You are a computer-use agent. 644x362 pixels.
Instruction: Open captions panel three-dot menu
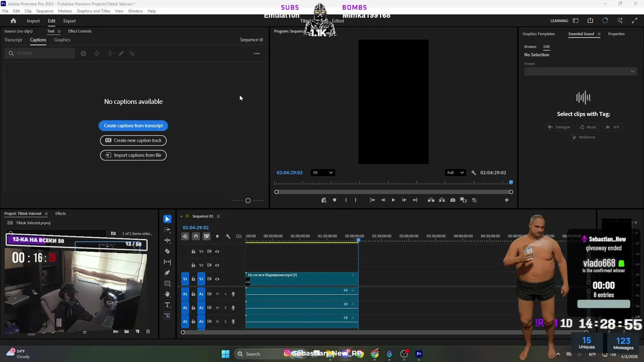click(257, 53)
